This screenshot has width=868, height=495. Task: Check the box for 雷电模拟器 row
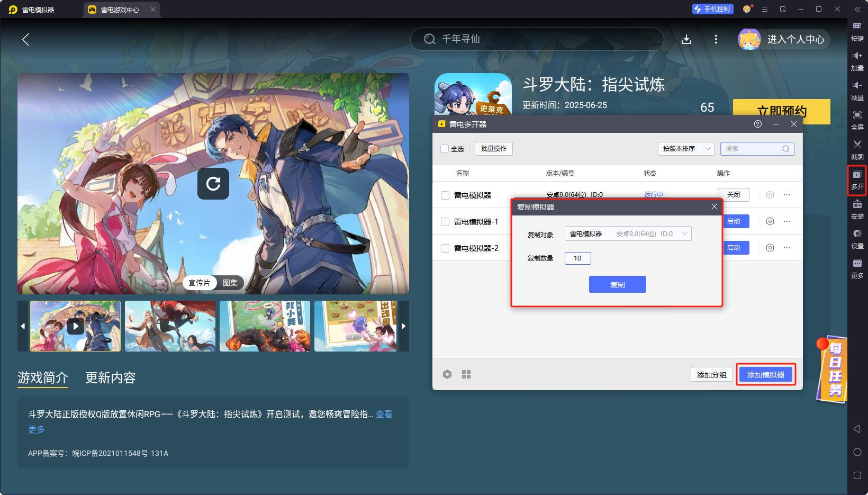point(445,195)
